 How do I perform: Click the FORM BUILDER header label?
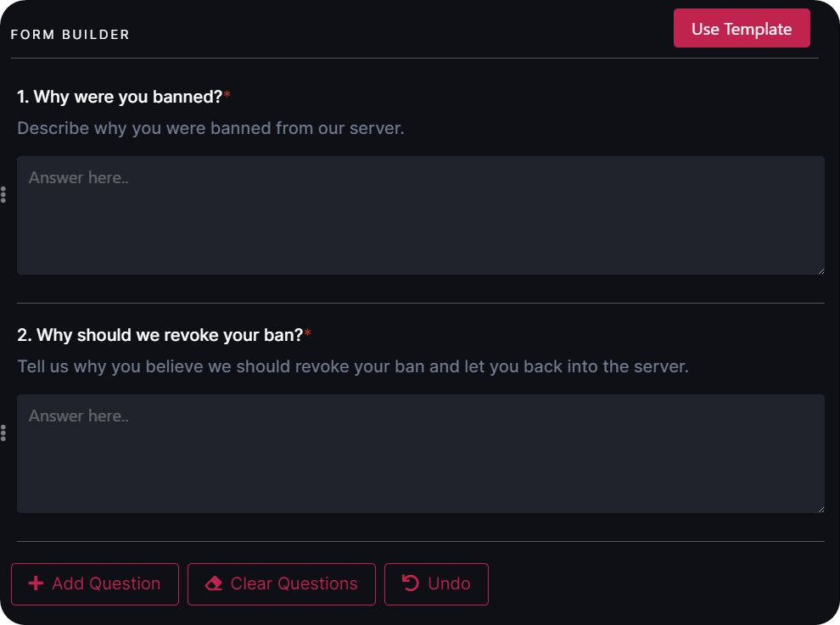click(70, 34)
